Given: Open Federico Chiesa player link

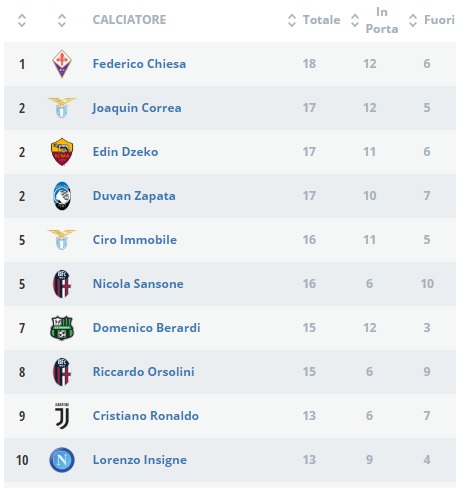Looking at the screenshot, I should [x=139, y=64].
